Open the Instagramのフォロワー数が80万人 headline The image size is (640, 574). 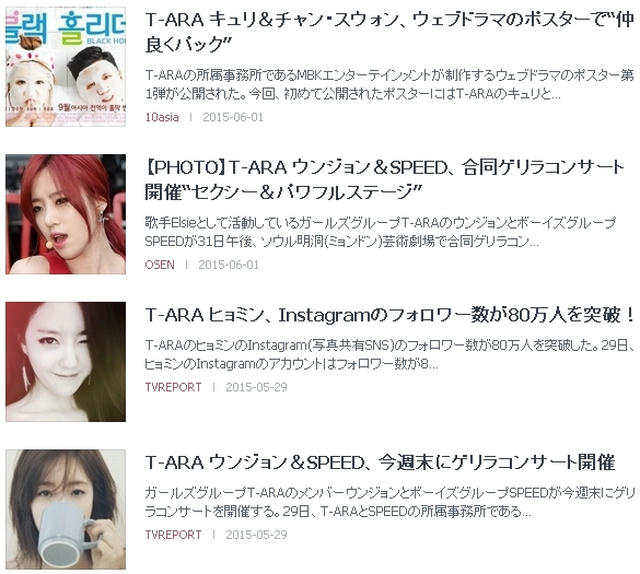[390, 315]
